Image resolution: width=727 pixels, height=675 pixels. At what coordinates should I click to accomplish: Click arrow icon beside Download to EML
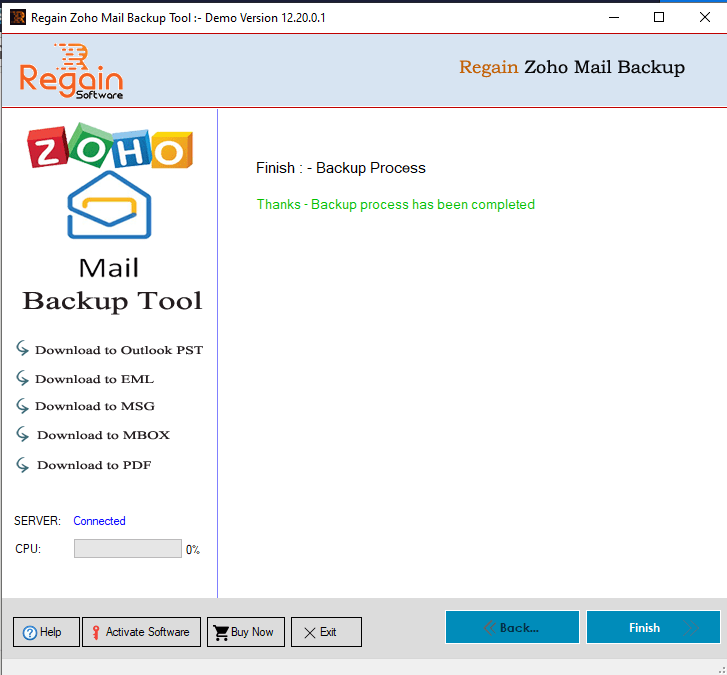[22, 378]
